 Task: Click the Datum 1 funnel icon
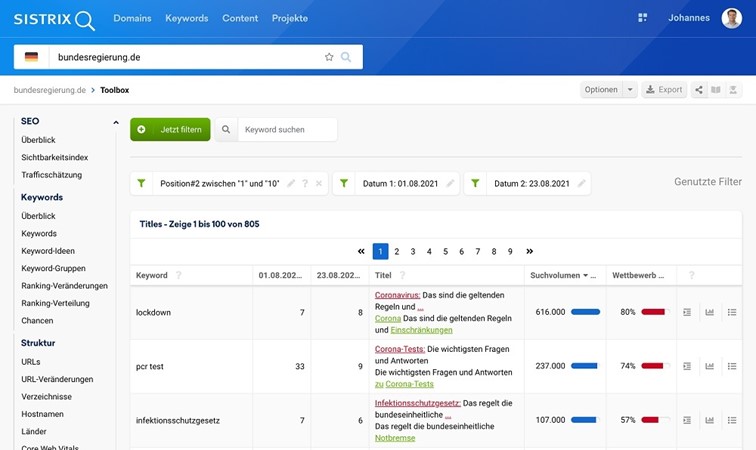click(x=344, y=183)
